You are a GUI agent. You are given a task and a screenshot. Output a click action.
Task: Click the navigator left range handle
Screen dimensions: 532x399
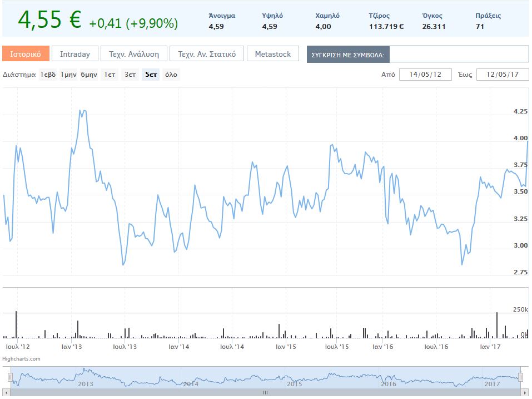point(10,377)
